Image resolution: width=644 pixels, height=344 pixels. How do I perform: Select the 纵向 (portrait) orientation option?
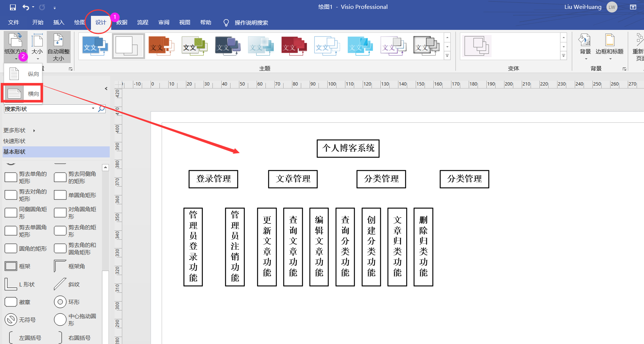point(23,73)
